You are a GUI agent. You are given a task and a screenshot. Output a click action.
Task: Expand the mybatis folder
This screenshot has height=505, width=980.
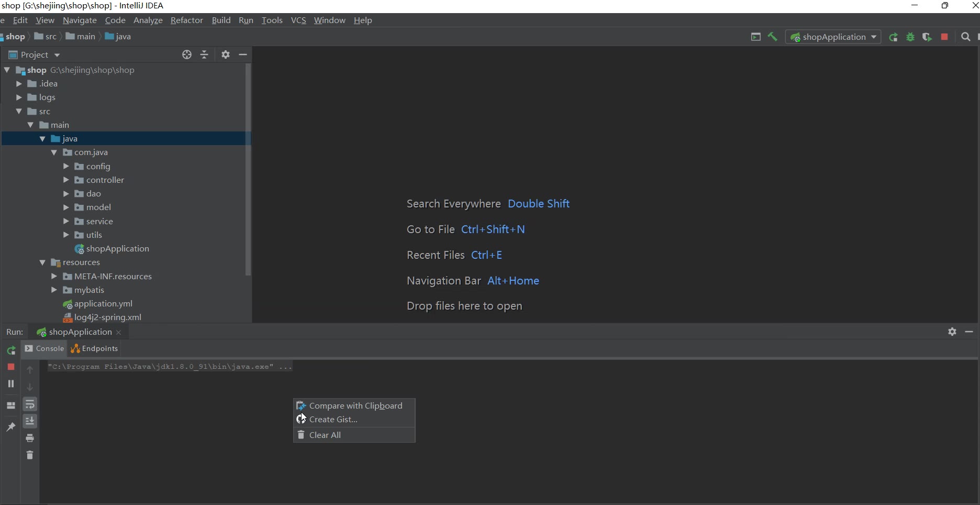(x=54, y=290)
